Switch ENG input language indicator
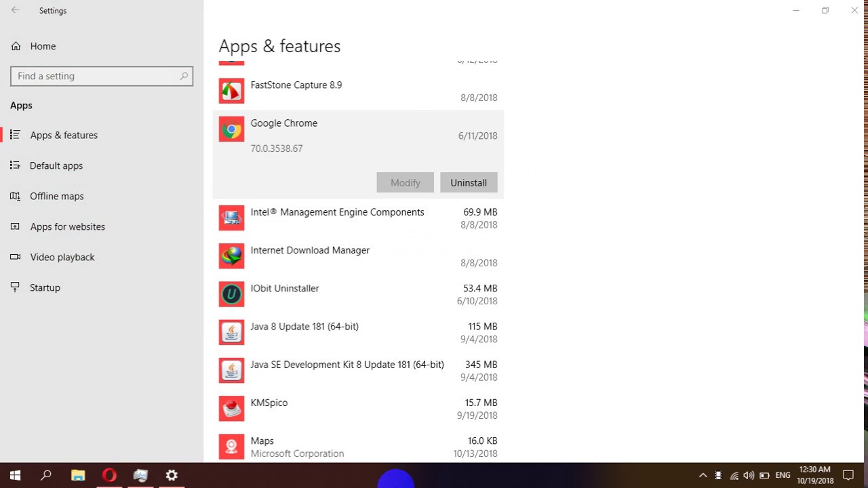The width and height of the screenshot is (868, 488). pos(783,476)
